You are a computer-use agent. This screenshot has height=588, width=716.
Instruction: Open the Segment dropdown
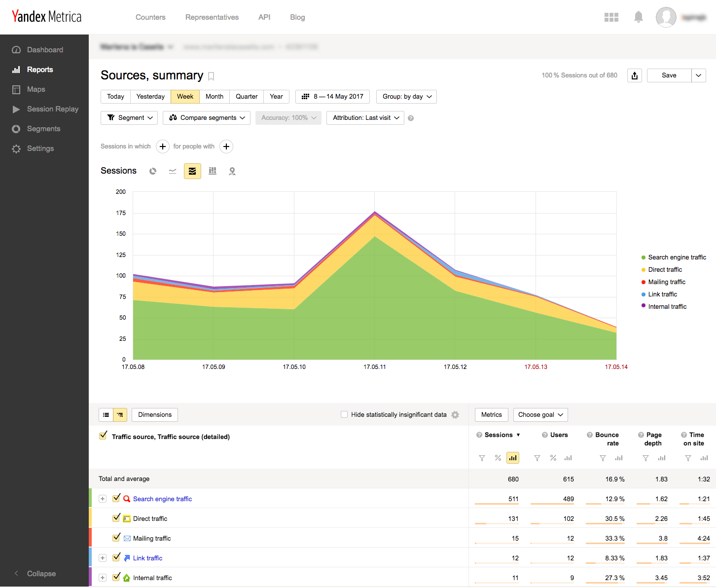[129, 118]
